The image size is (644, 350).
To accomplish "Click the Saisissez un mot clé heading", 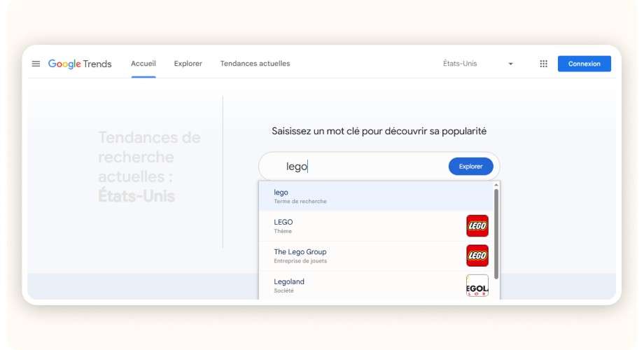I will pos(379,131).
